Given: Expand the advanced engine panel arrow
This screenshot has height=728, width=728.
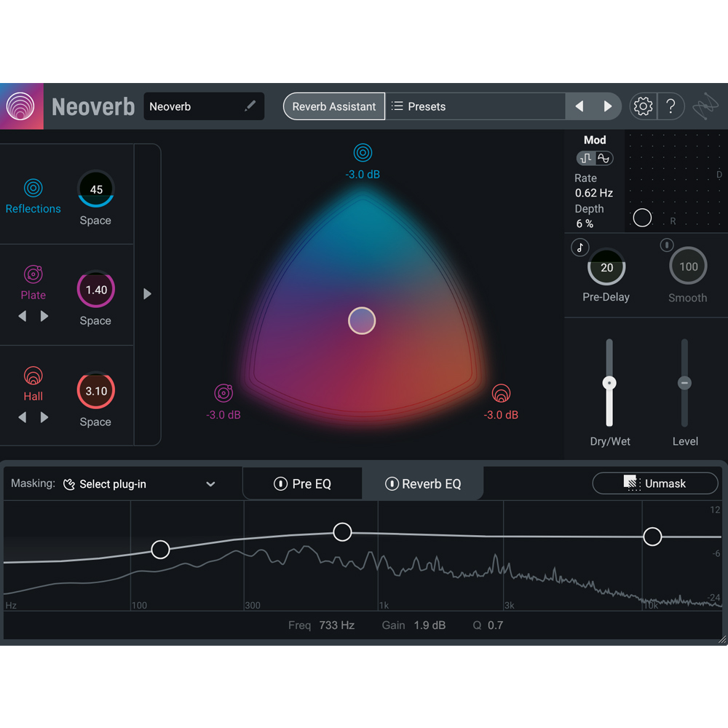Looking at the screenshot, I should coord(147,294).
